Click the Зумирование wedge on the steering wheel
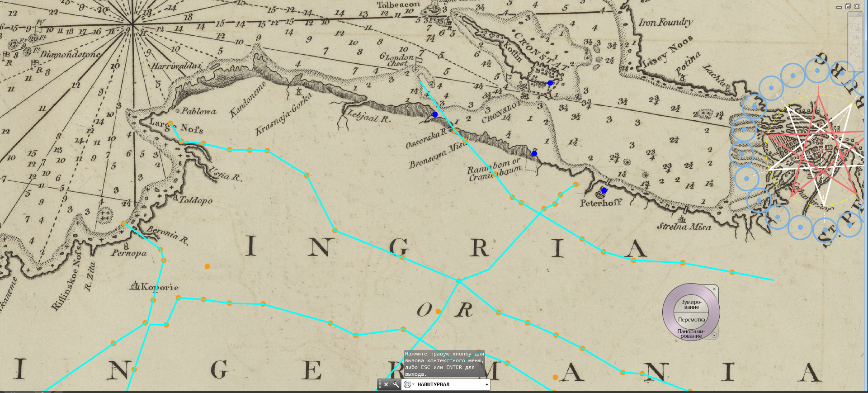868x393 pixels. [691, 304]
